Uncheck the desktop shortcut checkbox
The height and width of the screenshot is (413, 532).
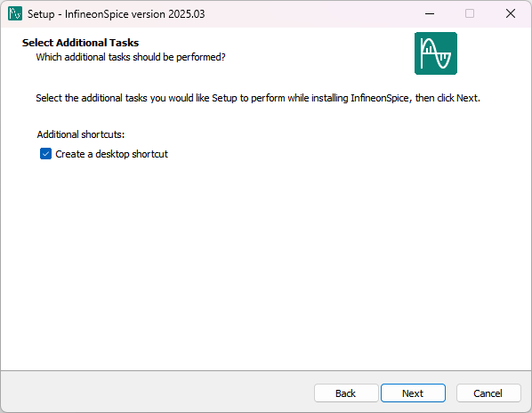click(x=45, y=154)
